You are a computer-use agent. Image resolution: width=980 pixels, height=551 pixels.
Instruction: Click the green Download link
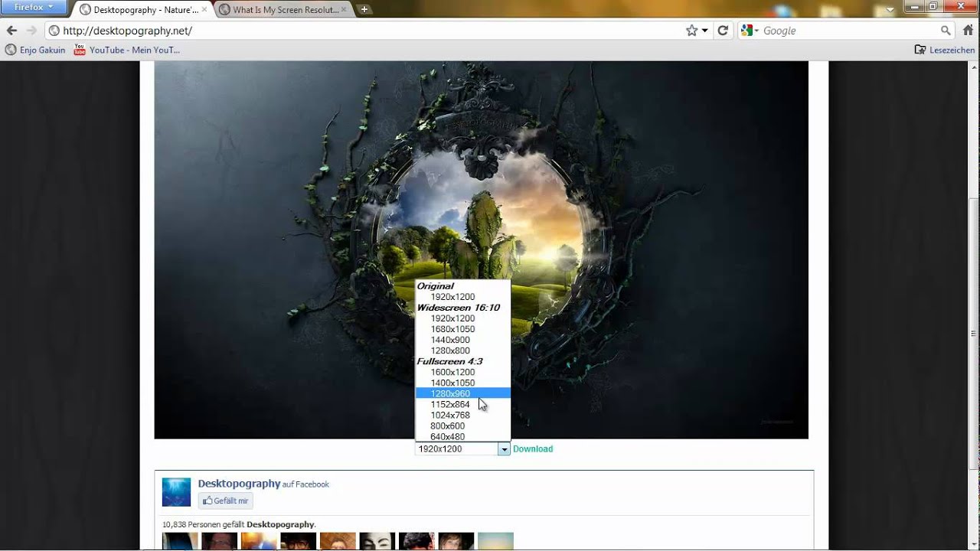click(533, 449)
